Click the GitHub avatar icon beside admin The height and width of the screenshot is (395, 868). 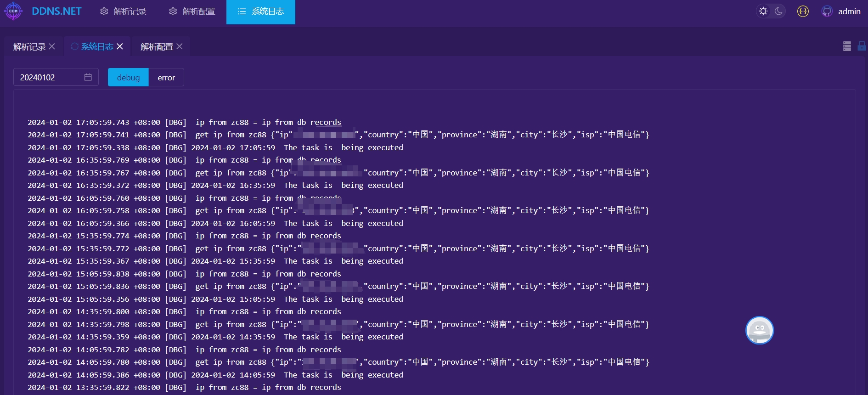click(x=827, y=11)
